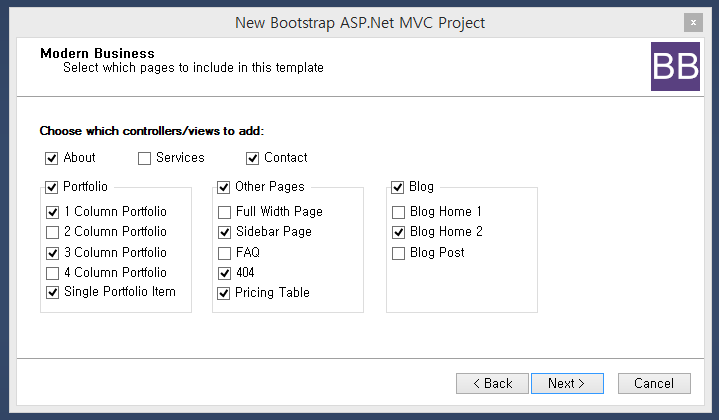Check the Full Width Page option
Viewport: 719px width, 420px height.
(225, 212)
